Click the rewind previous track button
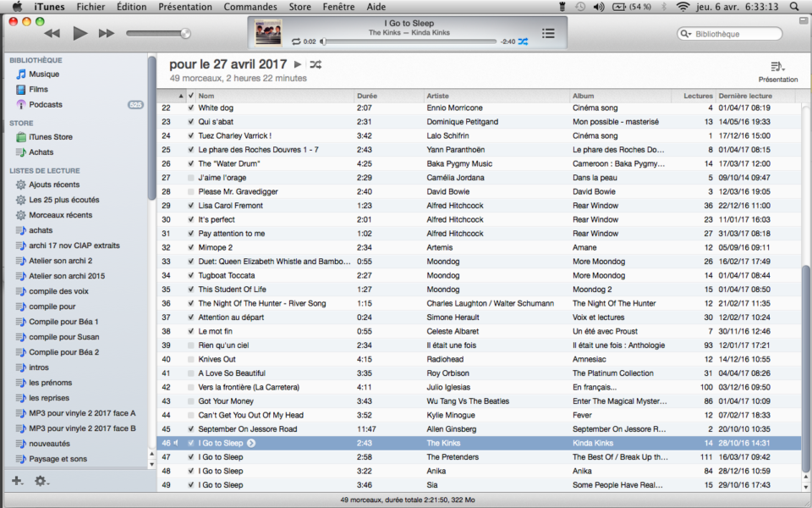Image resolution: width=812 pixels, height=508 pixels. click(x=52, y=34)
